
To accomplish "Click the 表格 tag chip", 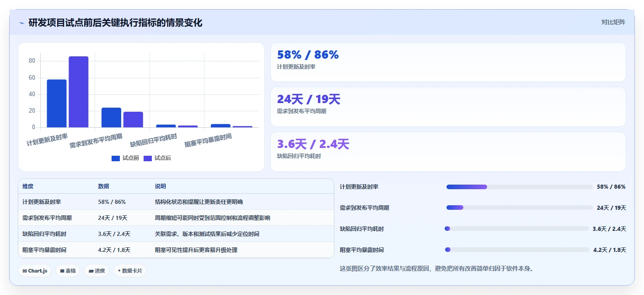I will coord(68,271).
